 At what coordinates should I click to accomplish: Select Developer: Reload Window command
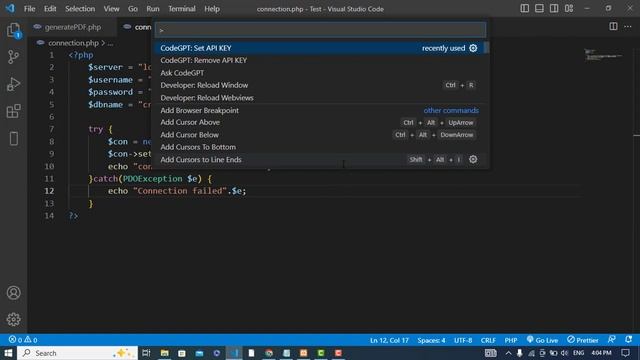pyautogui.click(x=320, y=85)
